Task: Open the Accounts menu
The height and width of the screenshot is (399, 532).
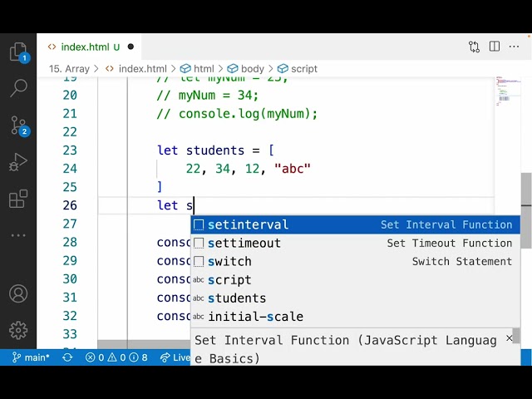Action: [18, 293]
